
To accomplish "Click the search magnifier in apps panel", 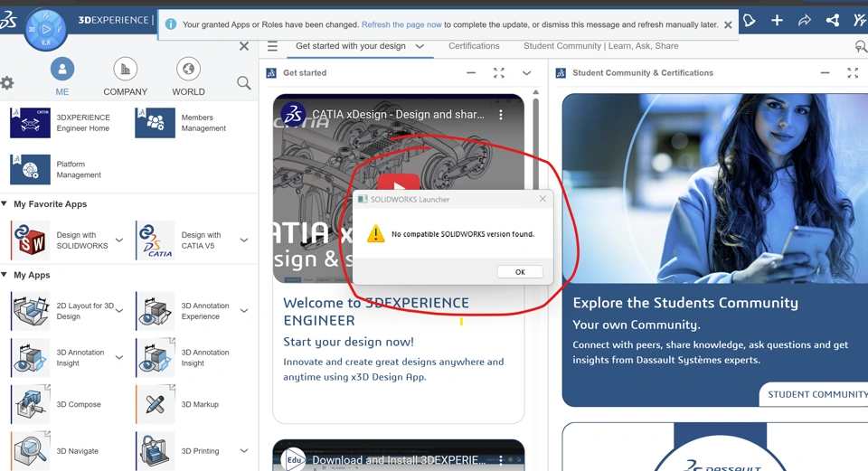I will tap(243, 83).
